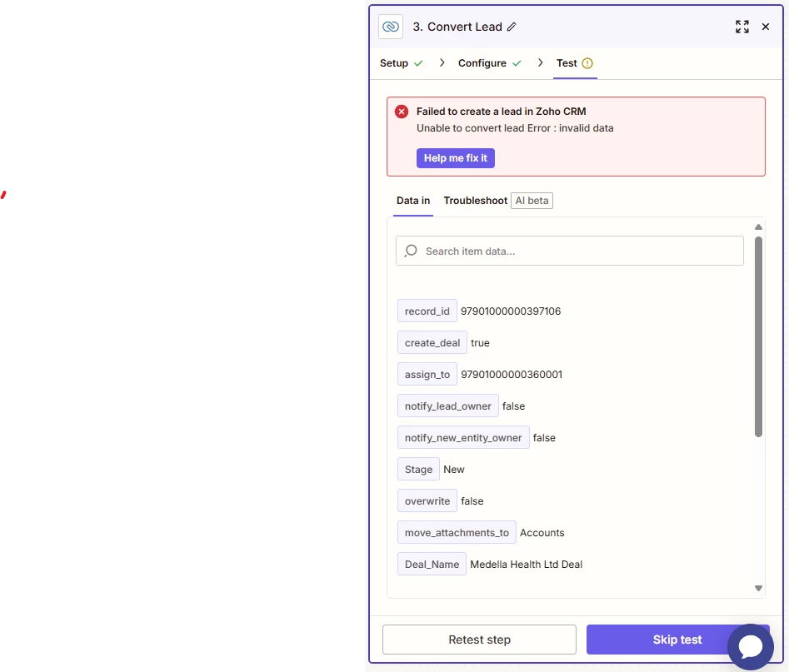Select the create_deal field label

click(x=432, y=342)
